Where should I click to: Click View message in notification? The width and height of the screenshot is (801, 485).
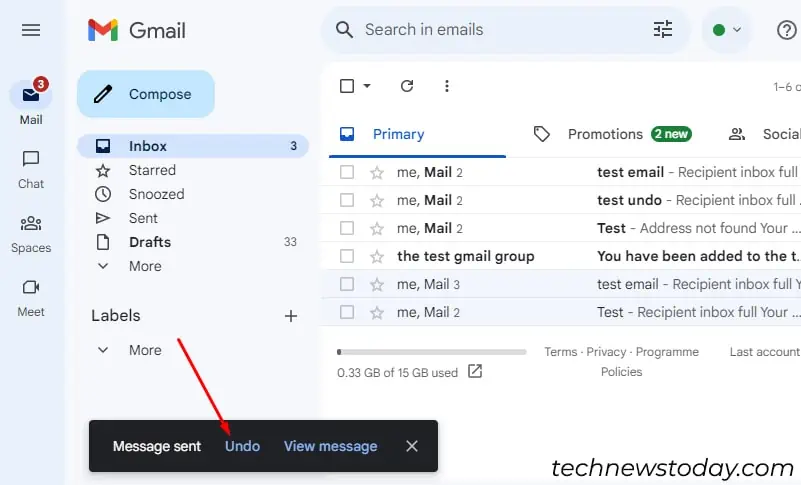click(331, 446)
